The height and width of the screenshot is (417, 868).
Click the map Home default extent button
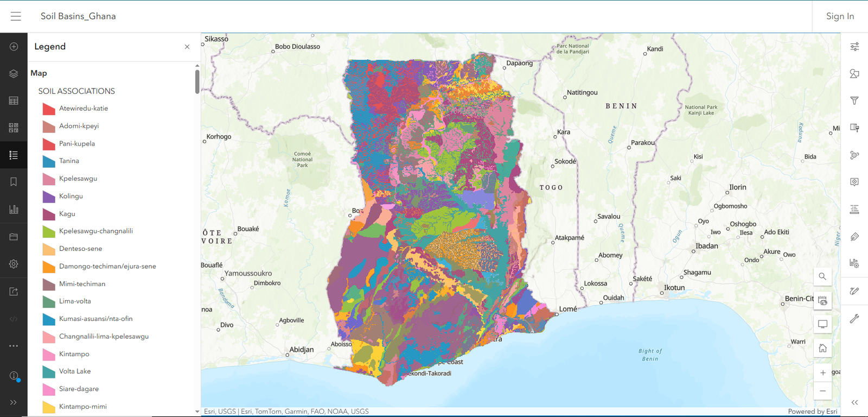point(822,349)
